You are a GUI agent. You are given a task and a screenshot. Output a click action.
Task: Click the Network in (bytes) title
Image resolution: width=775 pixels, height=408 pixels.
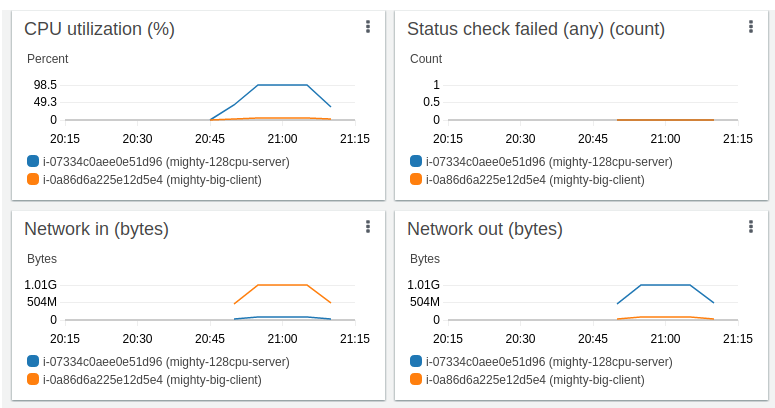click(x=96, y=229)
